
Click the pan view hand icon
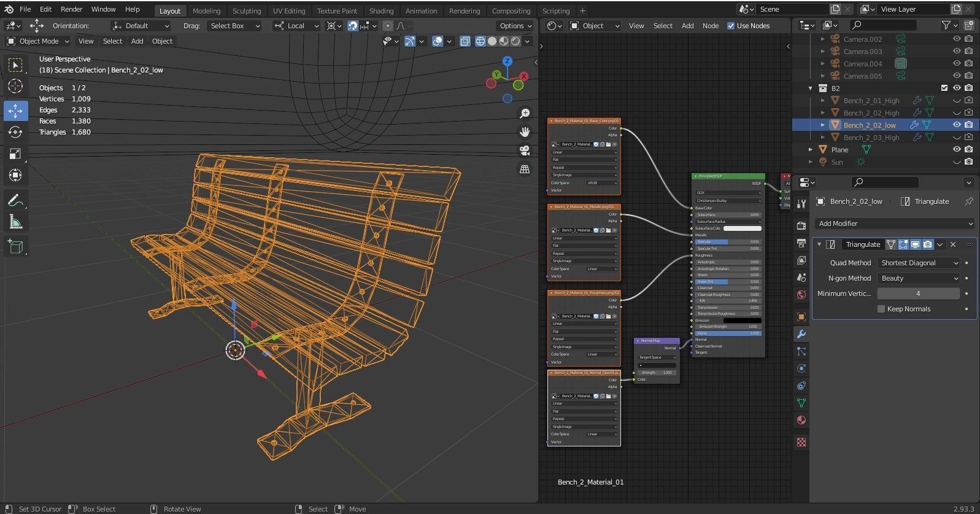pyautogui.click(x=525, y=132)
